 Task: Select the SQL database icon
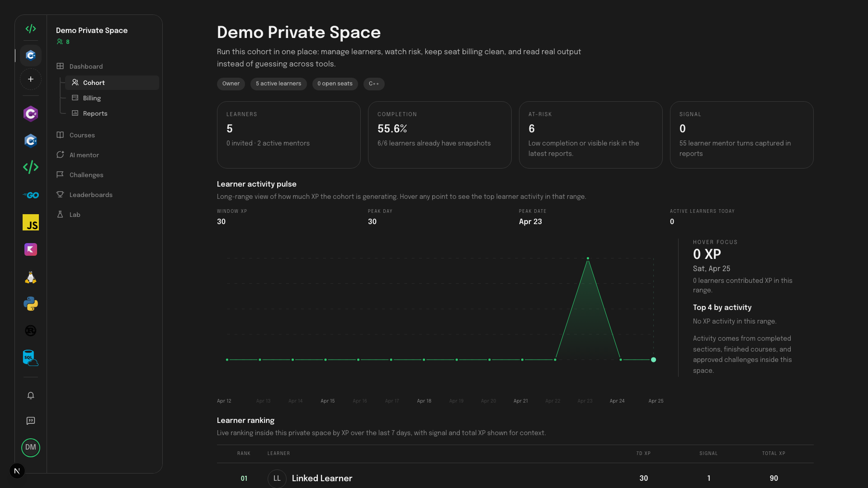point(31,357)
